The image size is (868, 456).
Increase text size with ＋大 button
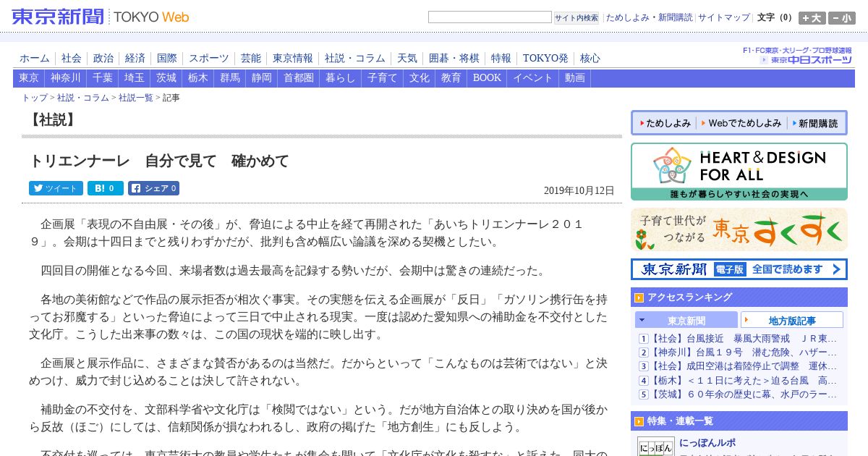click(x=812, y=18)
